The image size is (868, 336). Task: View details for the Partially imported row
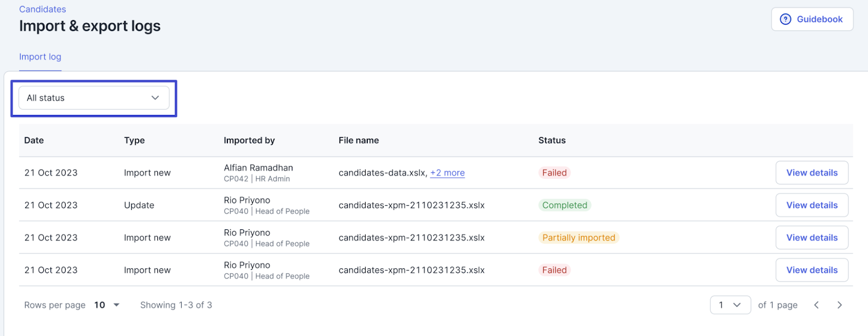tap(811, 238)
